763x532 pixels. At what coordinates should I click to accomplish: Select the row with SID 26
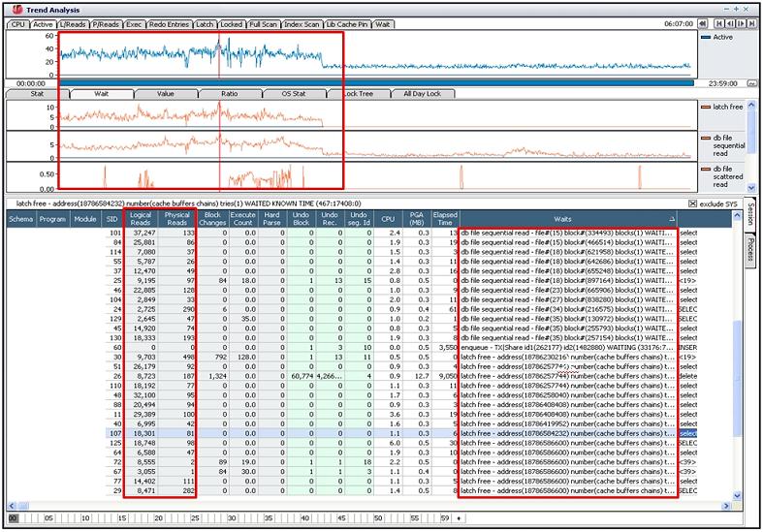click(401, 376)
